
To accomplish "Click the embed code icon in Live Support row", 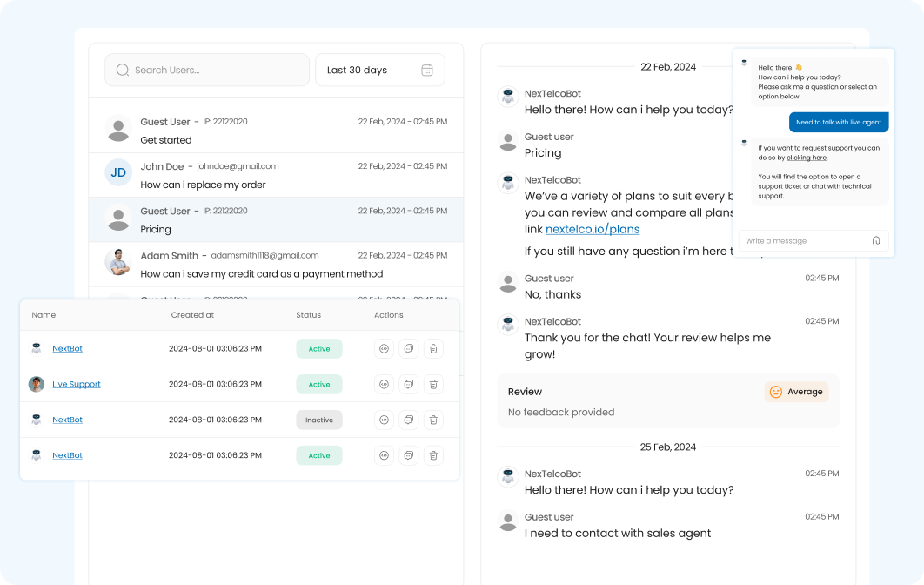I will tap(384, 384).
